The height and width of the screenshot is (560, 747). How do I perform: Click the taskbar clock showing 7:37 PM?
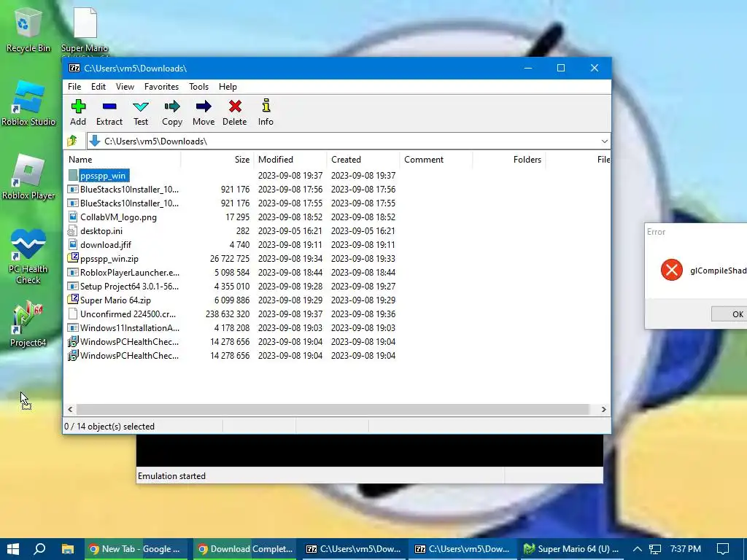pos(685,549)
